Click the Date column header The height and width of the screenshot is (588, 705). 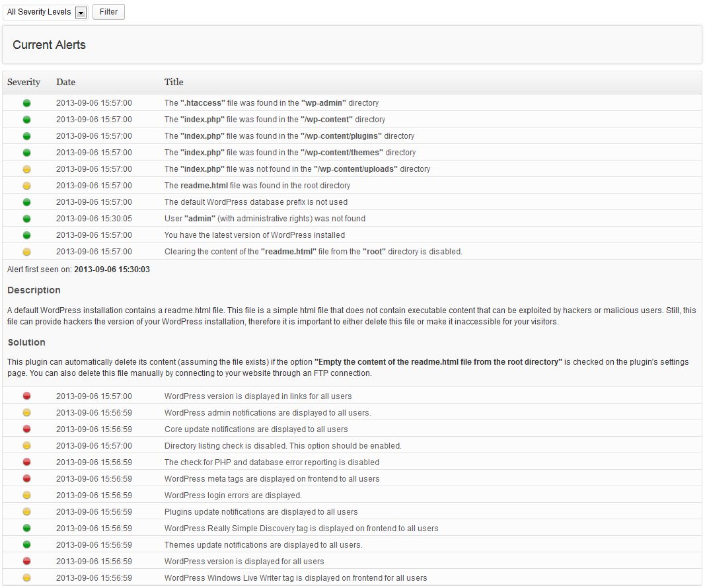point(65,83)
